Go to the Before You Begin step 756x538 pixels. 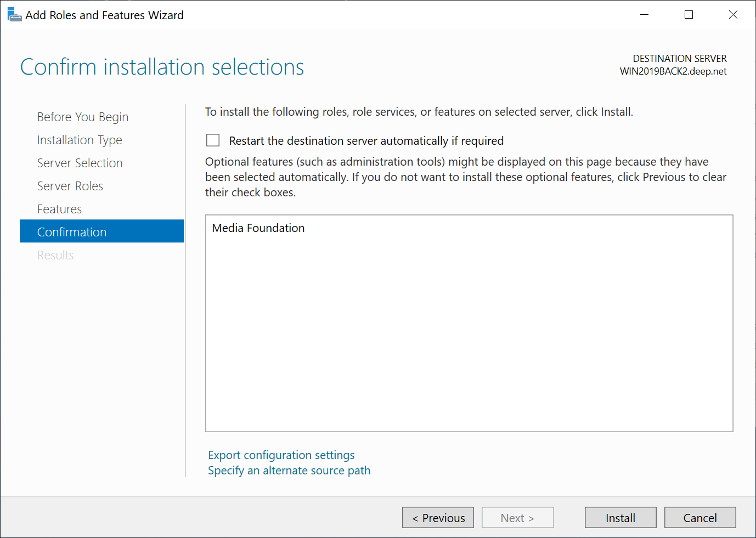click(82, 117)
